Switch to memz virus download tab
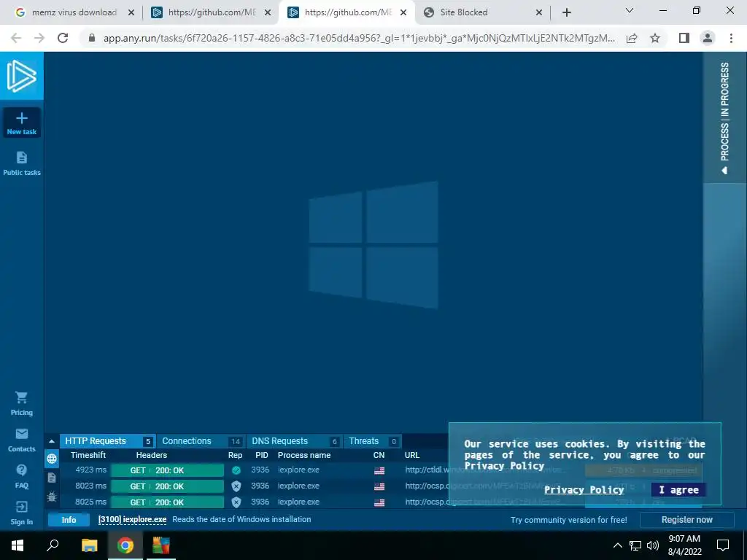 tap(74, 12)
